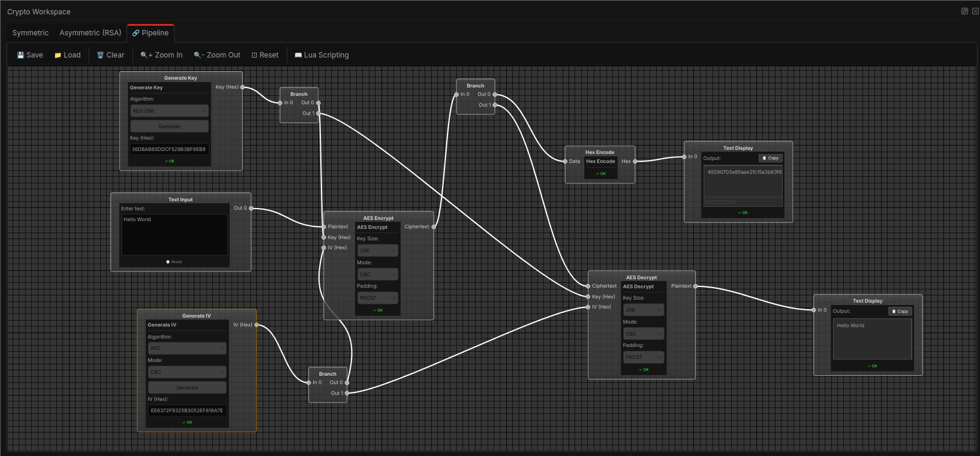This screenshot has height=456, width=980.
Task: Copy the hex output text display
Action: (771, 158)
